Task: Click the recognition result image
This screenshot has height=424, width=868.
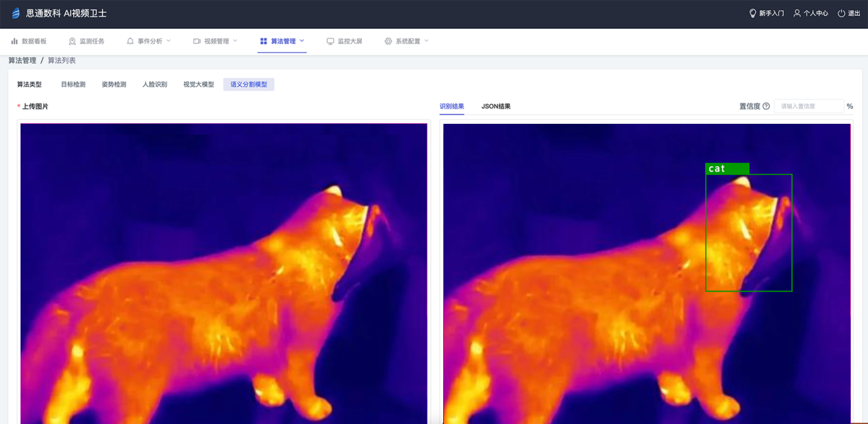Action: tap(646, 274)
